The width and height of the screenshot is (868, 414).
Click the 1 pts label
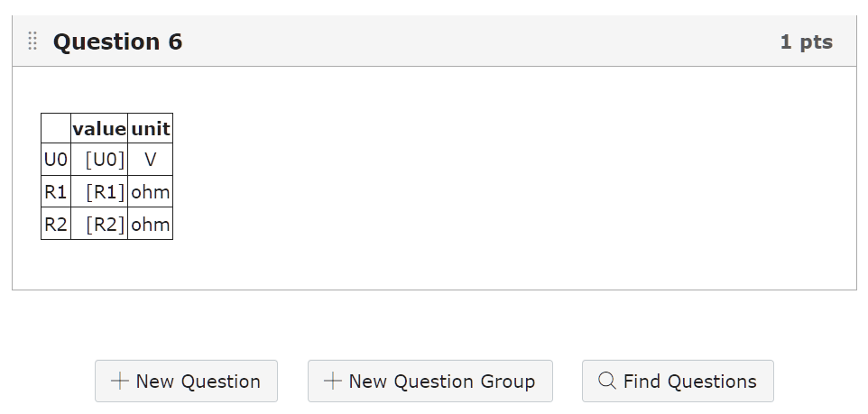tap(806, 42)
